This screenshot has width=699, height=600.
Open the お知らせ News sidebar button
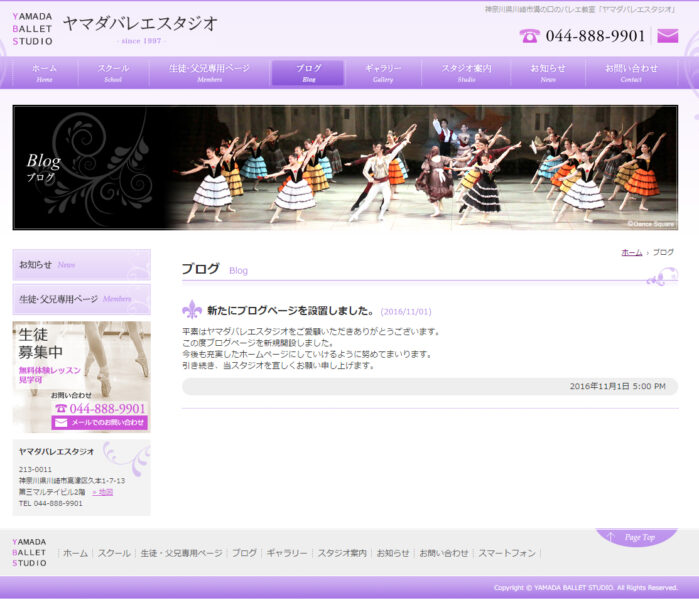coord(82,265)
